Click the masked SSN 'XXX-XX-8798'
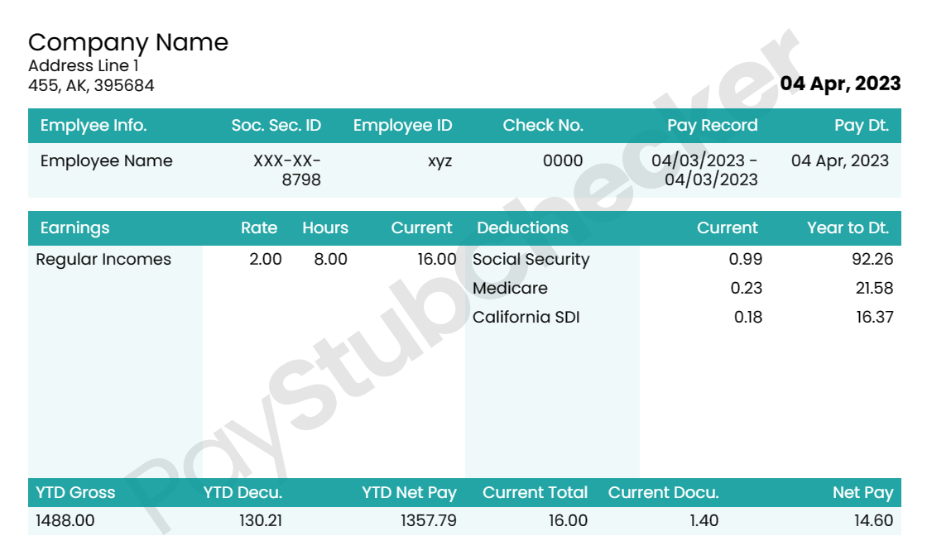 click(x=287, y=170)
